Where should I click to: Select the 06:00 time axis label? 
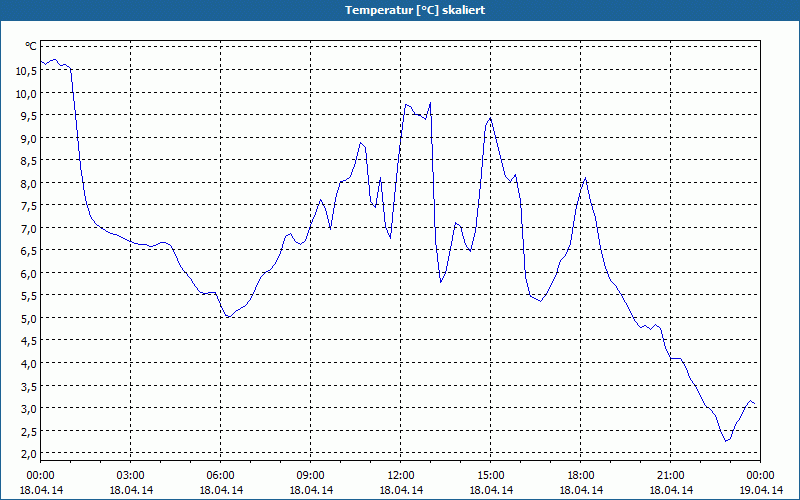[220, 476]
